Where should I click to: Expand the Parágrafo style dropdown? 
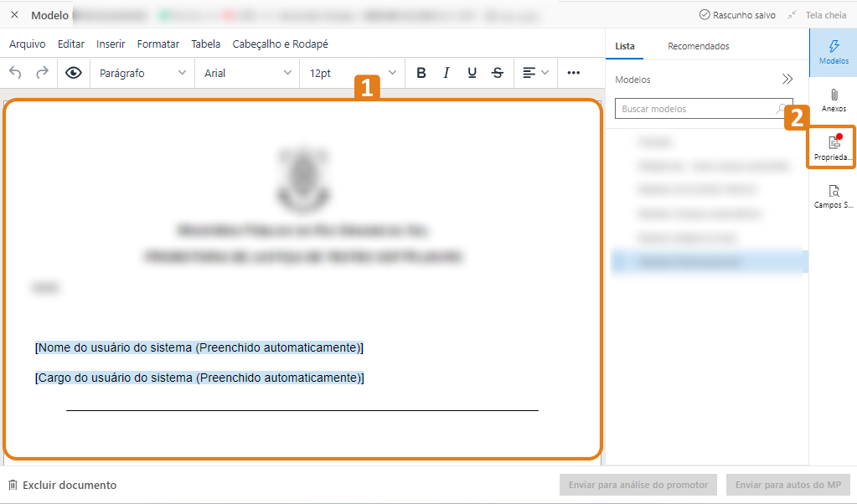[x=142, y=73]
